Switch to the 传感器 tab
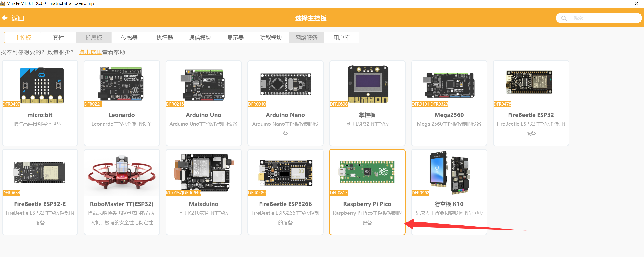Screen dimensions: 644x257 129,38
